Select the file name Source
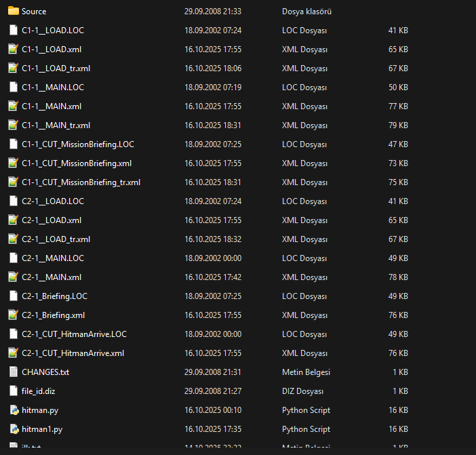Screen dimensions: 476x455 pyautogui.click(x=34, y=12)
